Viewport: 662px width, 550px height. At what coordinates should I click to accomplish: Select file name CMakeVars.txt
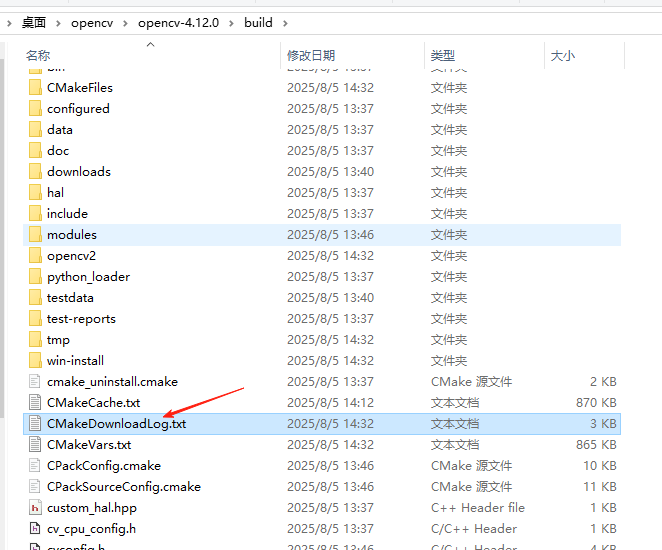coord(89,444)
